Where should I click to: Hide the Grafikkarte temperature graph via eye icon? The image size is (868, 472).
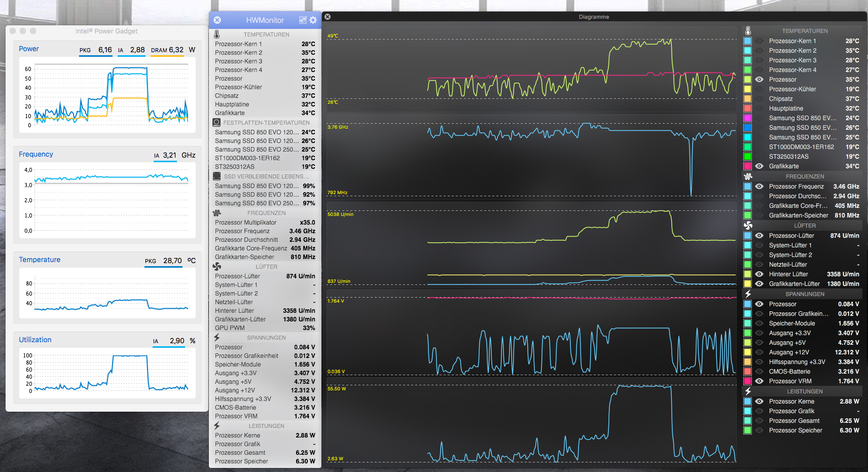coord(759,166)
